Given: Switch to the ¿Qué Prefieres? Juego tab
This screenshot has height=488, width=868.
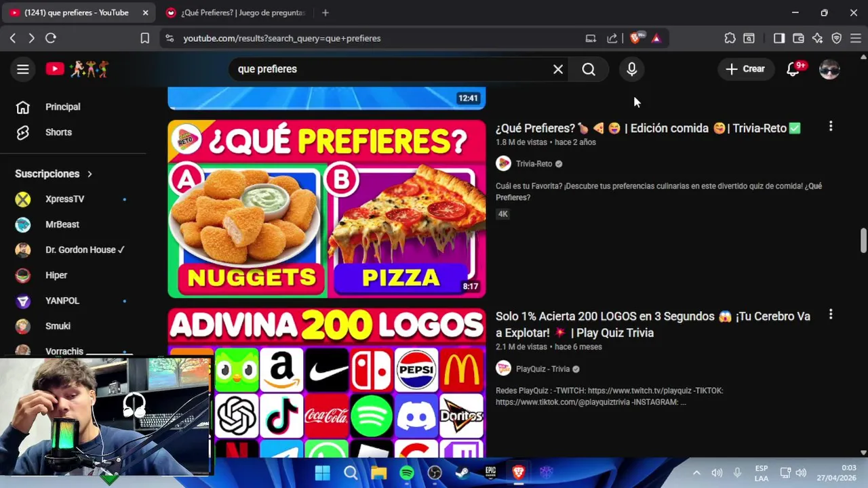Looking at the screenshot, I should pyautogui.click(x=236, y=13).
